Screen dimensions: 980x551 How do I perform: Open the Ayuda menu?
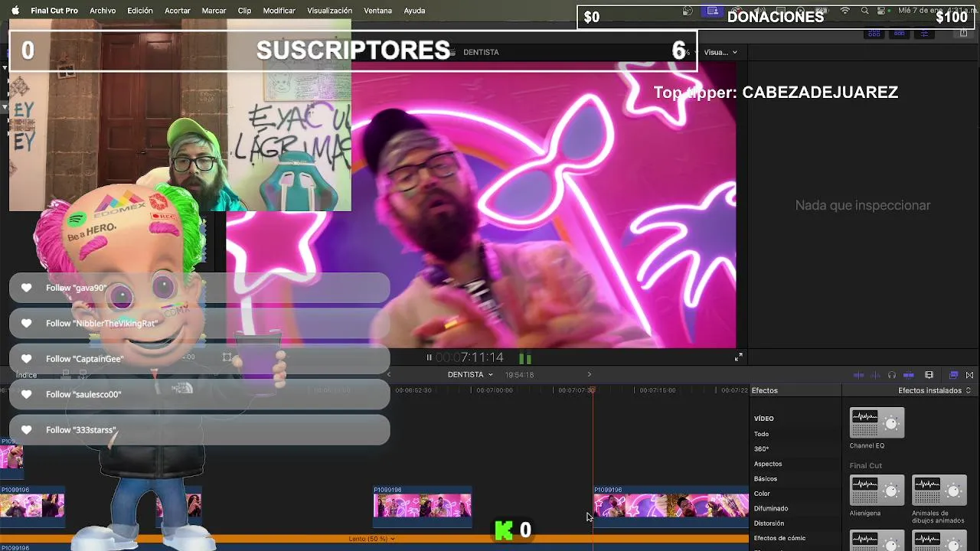pyautogui.click(x=414, y=11)
